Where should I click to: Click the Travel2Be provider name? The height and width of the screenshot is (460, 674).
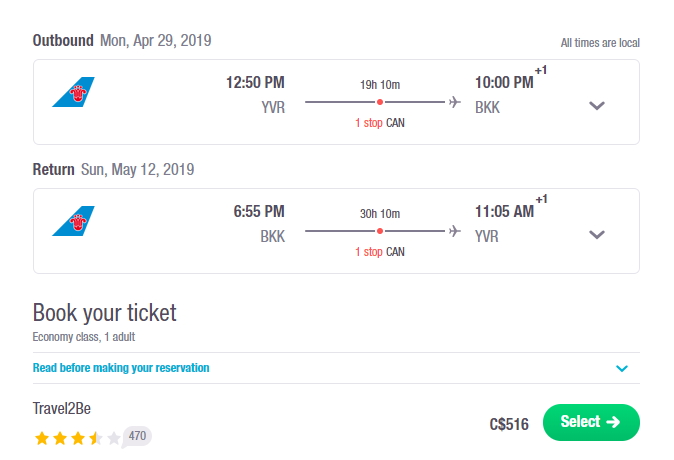(62, 408)
